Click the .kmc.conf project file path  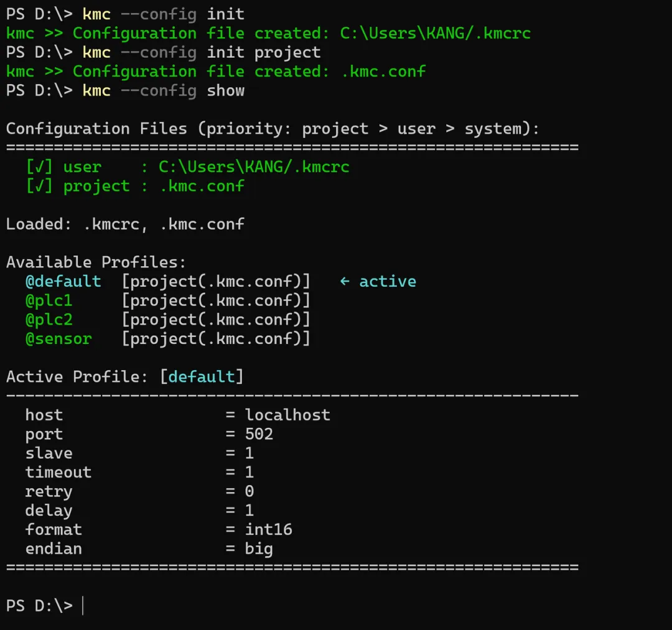pyautogui.click(x=202, y=186)
